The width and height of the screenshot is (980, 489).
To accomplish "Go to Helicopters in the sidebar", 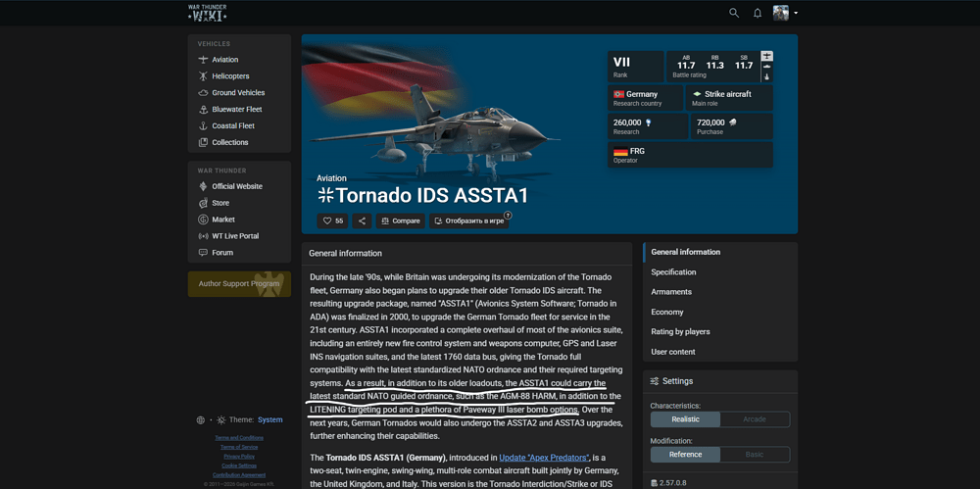I will coord(230,76).
